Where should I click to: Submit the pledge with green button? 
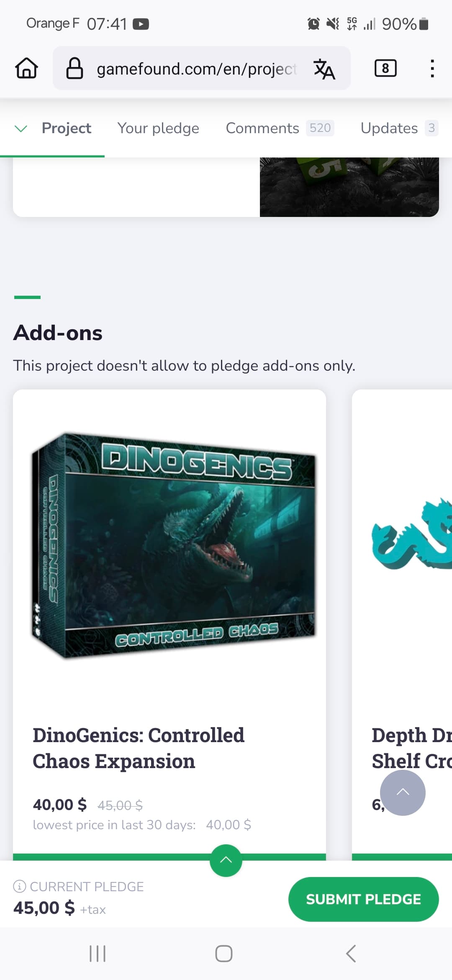pyautogui.click(x=363, y=899)
